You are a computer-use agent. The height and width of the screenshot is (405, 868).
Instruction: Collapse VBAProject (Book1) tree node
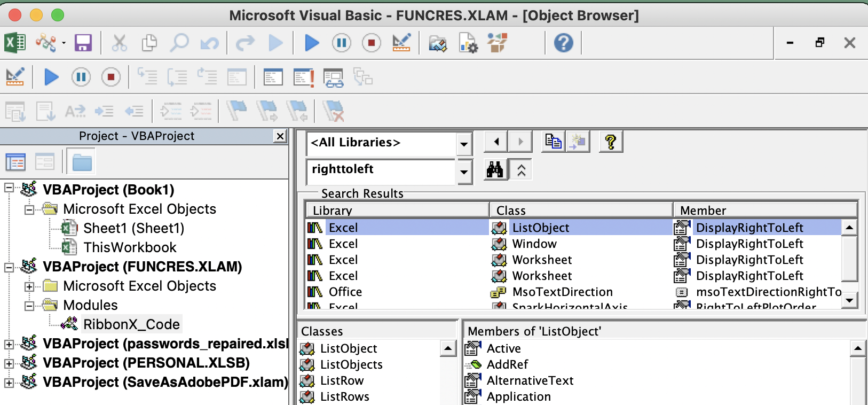click(x=9, y=188)
